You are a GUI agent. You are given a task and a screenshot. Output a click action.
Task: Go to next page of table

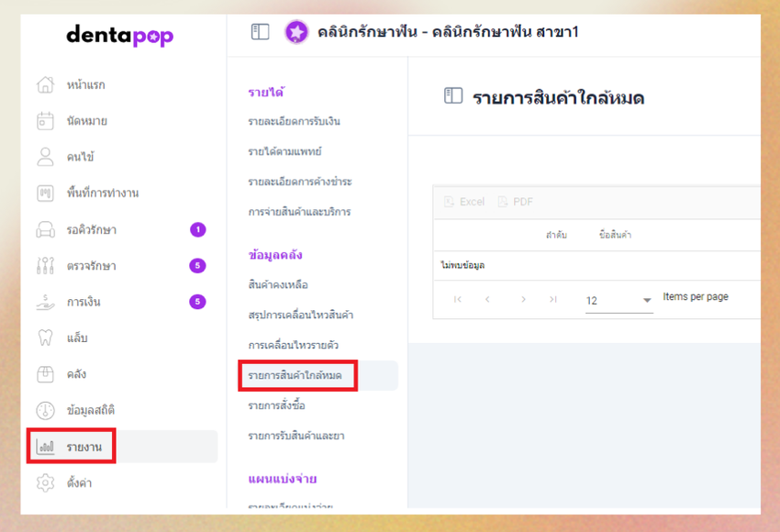(x=523, y=299)
